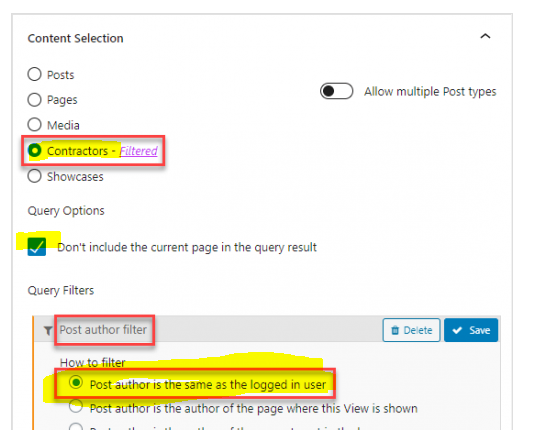Select the Contractors radio button
The image size is (537, 430).
(35, 151)
